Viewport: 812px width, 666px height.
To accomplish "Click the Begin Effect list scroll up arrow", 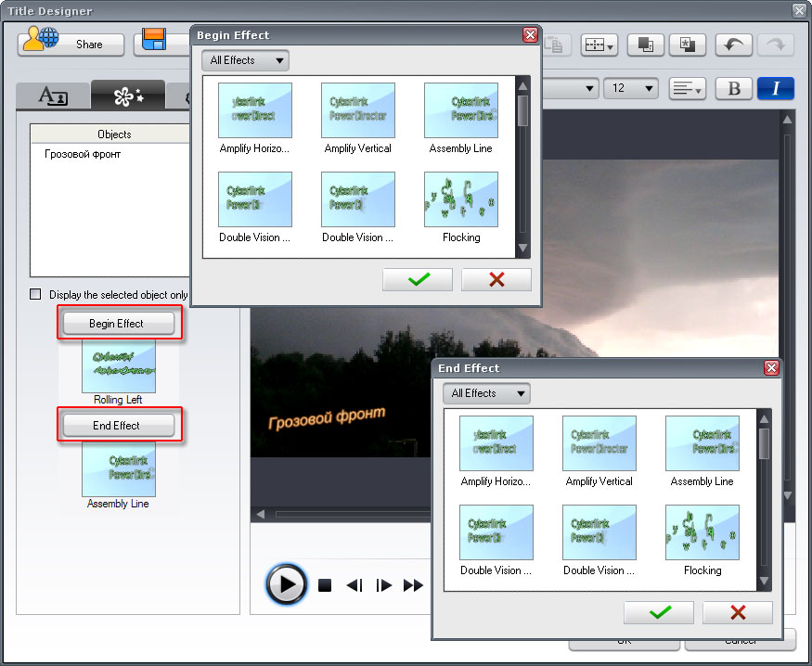I will 523,86.
